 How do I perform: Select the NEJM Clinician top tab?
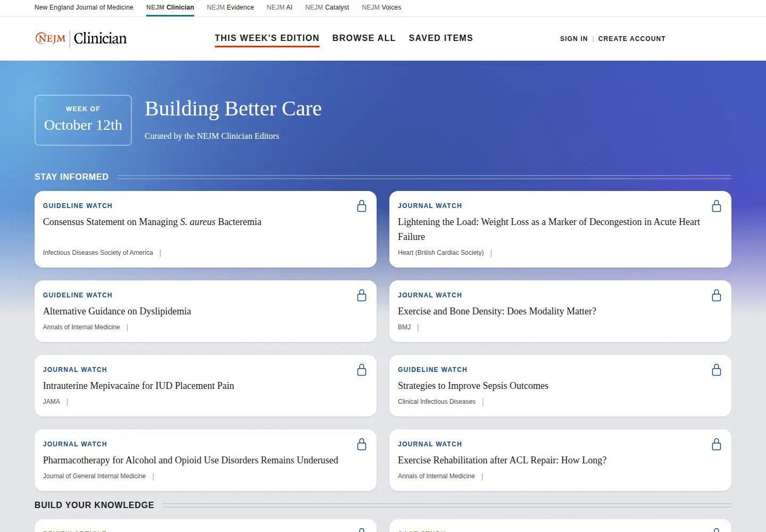pos(170,7)
